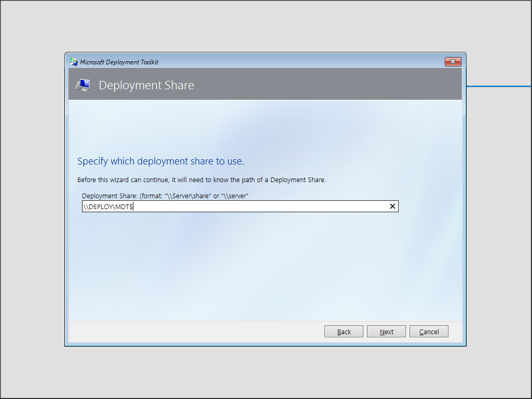Click the "Before this wizard can continue" description

coord(201,180)
